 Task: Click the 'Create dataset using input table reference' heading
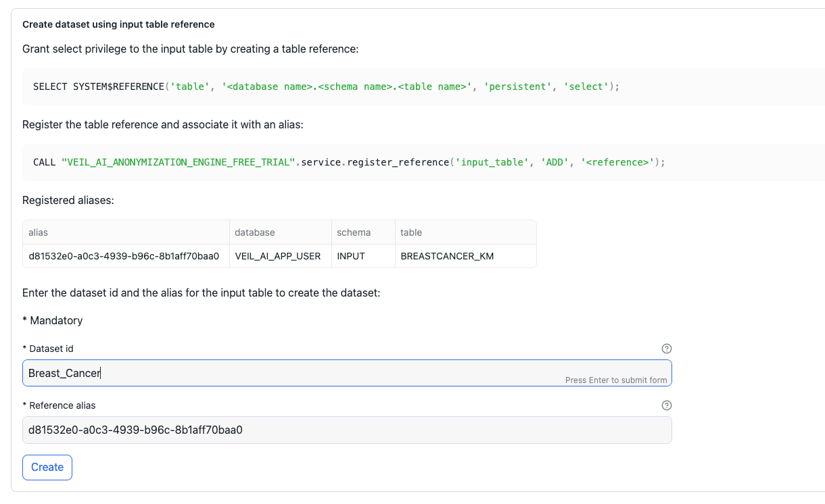(118, 24)
